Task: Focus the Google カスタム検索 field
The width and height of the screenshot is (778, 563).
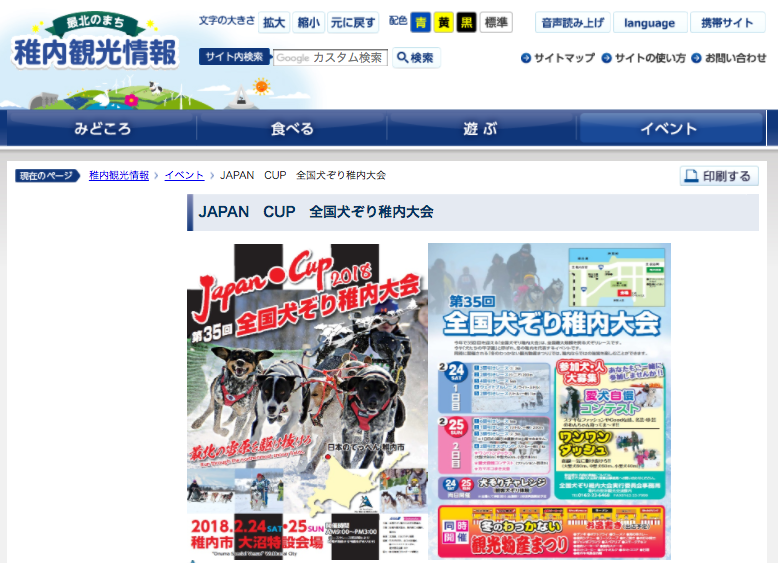Action: (330, 58)
